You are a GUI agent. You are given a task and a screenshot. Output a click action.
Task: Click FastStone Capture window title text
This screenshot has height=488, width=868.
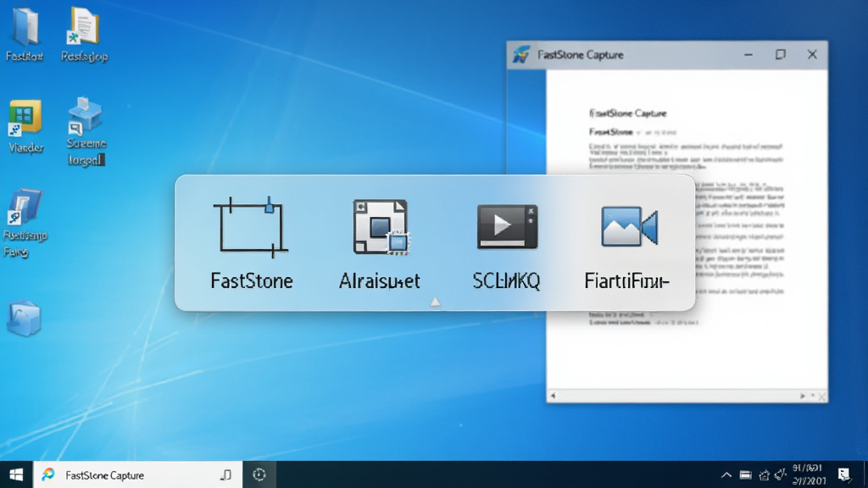tap(580, 55)
